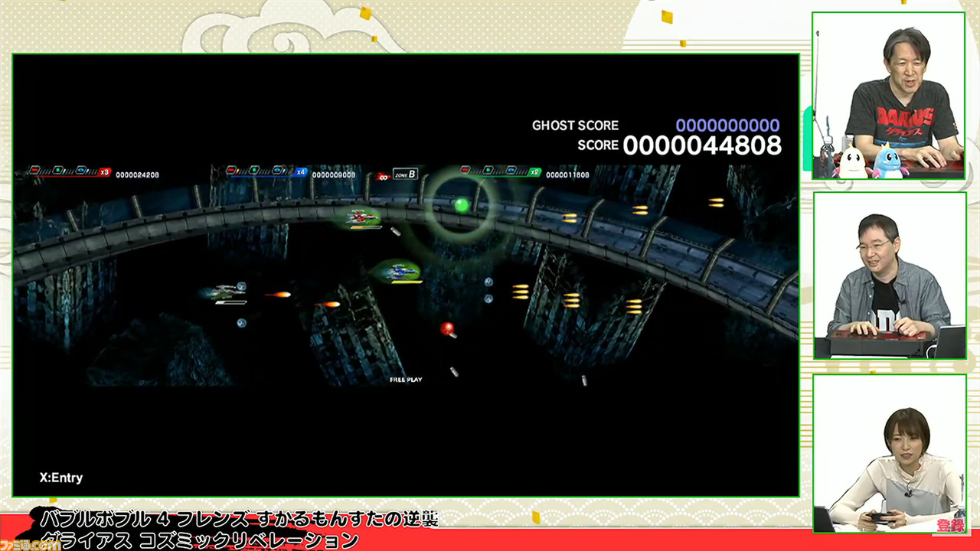Click the green bomb gauge icon beside the x2 badge
980x551 pixels.
[489, 170]
